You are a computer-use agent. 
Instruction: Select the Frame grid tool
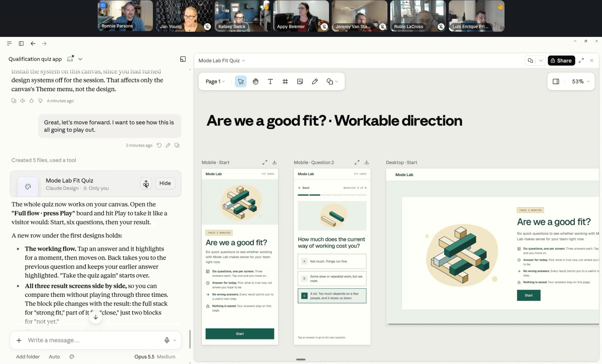[x=285, y=81]
